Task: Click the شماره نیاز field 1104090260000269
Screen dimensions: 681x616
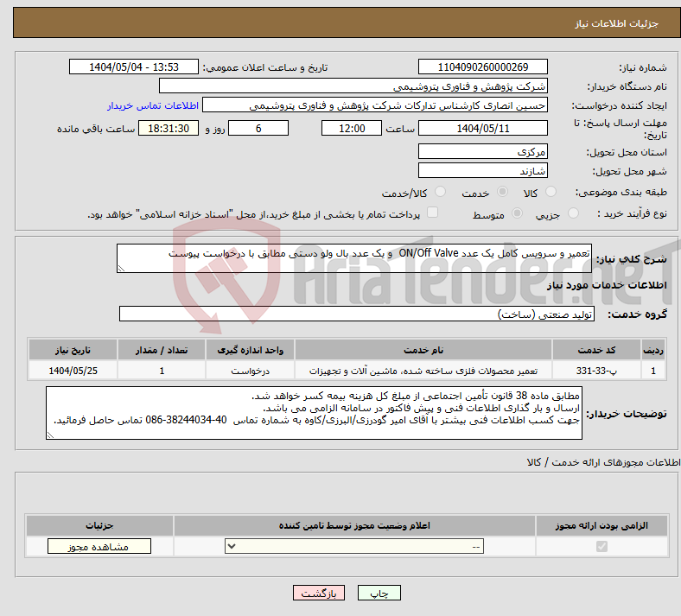Action: coord(482,67)
